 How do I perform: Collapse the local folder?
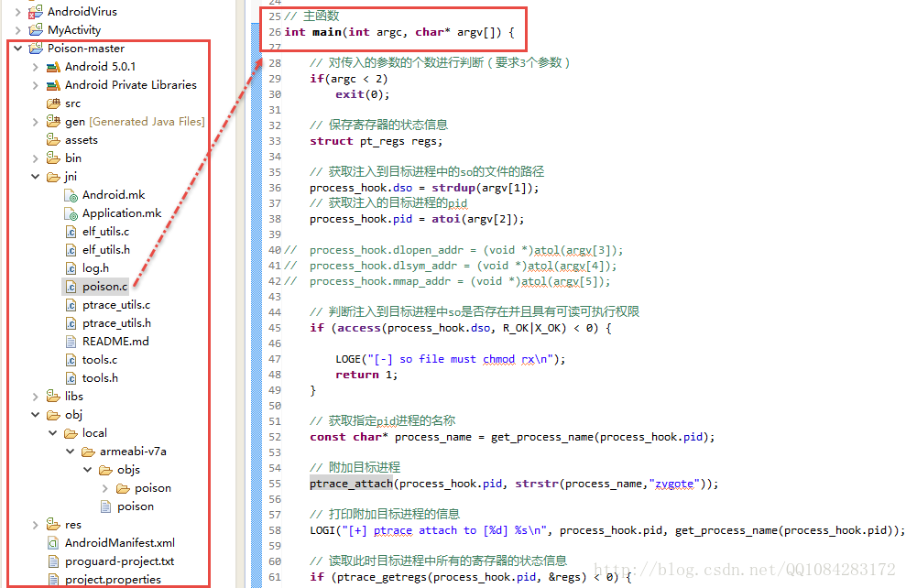click(52, 433)
